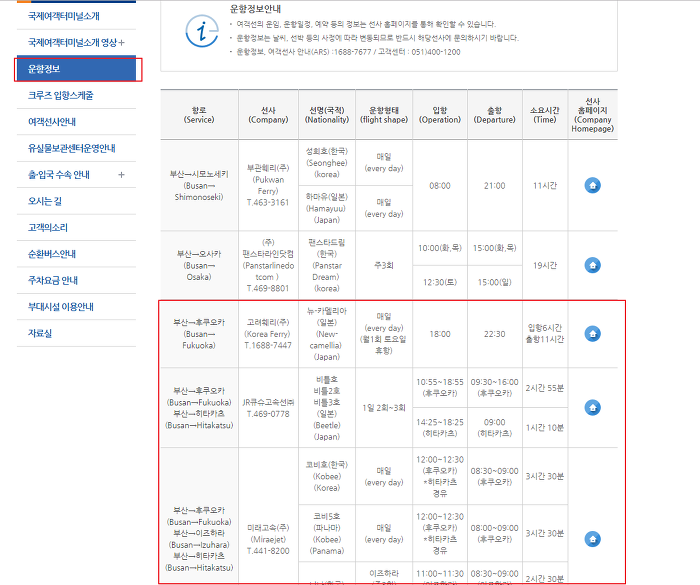Click the Seonghee (korea) ship cell

click(x=327, y=163)
